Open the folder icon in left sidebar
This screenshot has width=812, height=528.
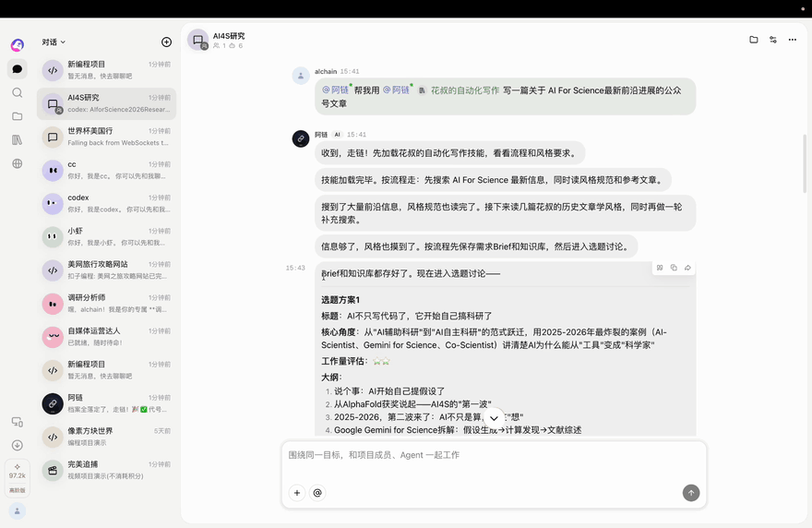pos(18,116)
